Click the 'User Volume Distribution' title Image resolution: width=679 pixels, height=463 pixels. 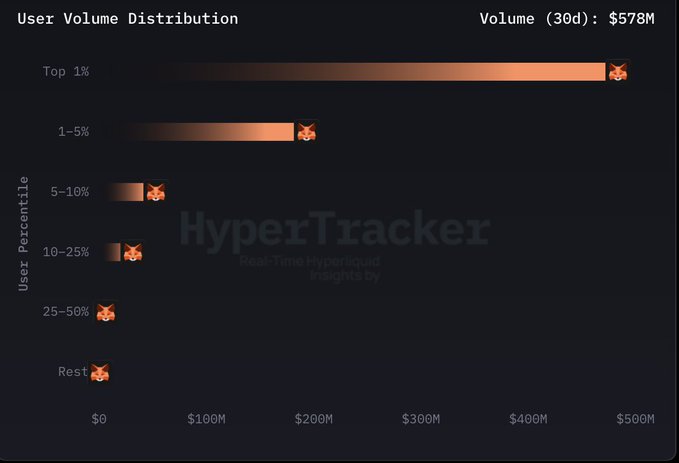pyautogui.click(x=128, y=19)
